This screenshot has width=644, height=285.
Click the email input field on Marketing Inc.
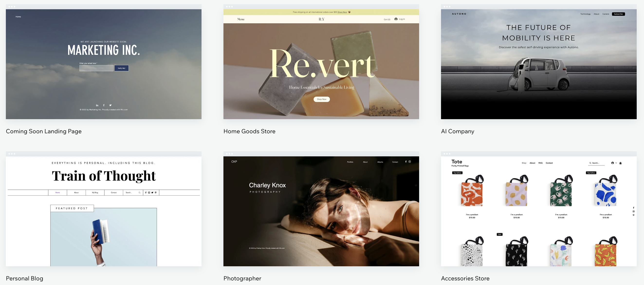[x=96, y=68]
